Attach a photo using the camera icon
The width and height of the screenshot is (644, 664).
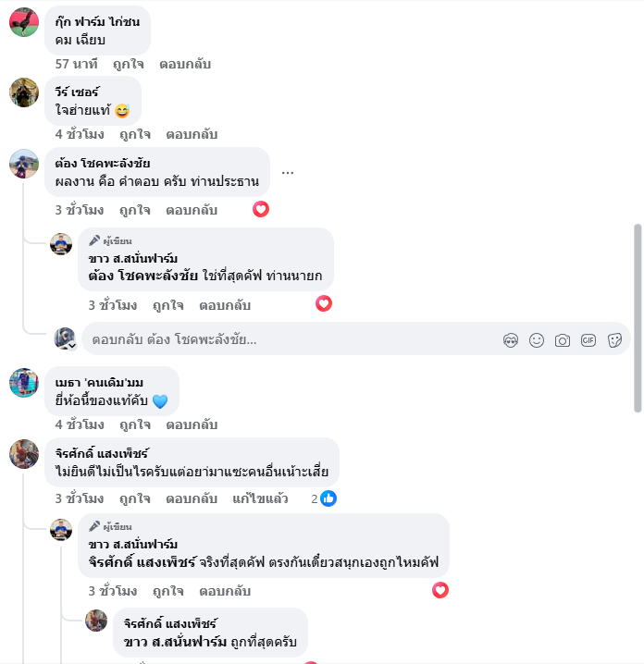(563, 340)
